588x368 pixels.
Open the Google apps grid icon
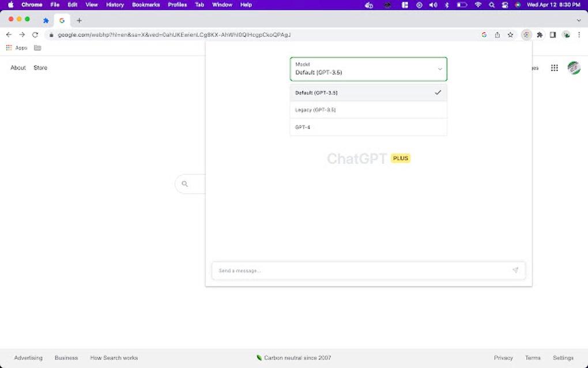pyautogui.click(x=554, y=67)
